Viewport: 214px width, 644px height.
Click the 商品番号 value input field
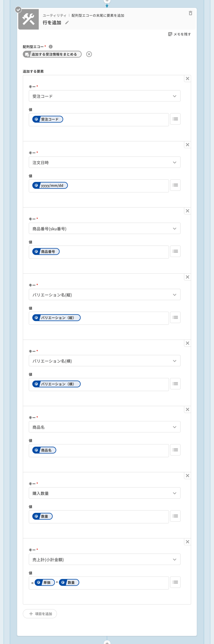[x=112, y=252]
